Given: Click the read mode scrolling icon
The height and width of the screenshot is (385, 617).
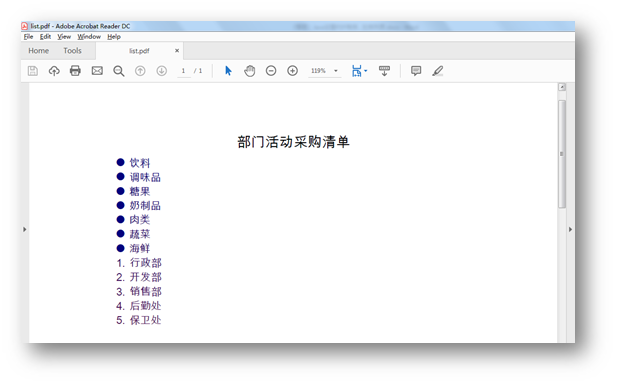Looking at the screenshot, I should pyautogui.click(x=384, y=71).
